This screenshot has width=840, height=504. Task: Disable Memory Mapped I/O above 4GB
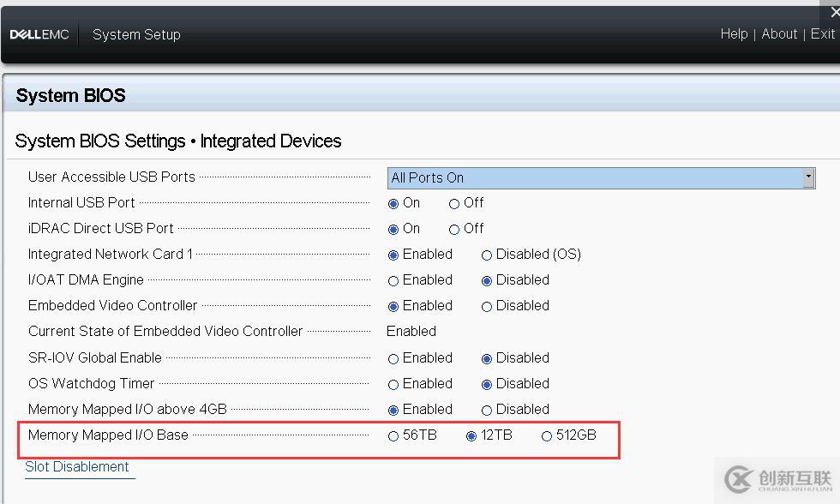tap(487, 411)
